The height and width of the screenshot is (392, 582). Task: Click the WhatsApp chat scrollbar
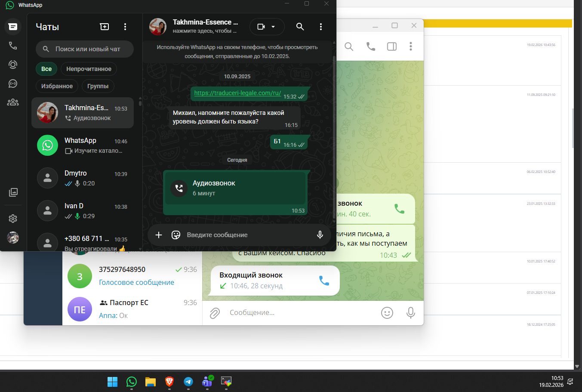334,138
